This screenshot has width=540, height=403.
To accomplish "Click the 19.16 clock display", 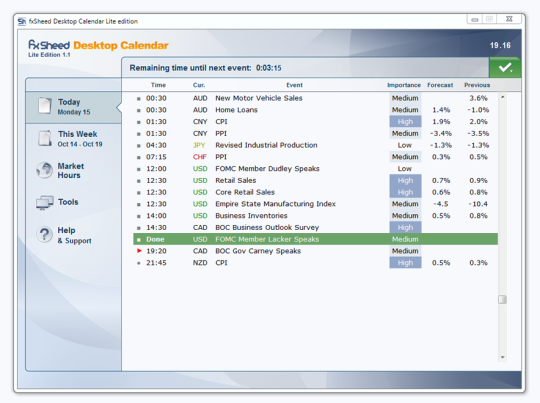I will point(500,45).
